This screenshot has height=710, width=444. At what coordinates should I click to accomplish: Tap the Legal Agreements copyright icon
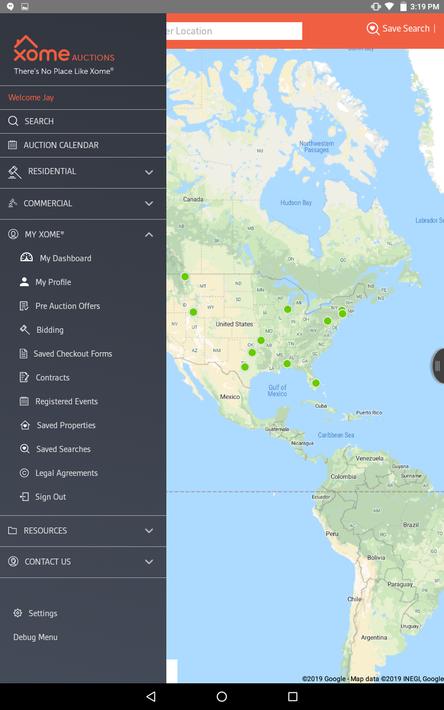(x=24, y=473)
